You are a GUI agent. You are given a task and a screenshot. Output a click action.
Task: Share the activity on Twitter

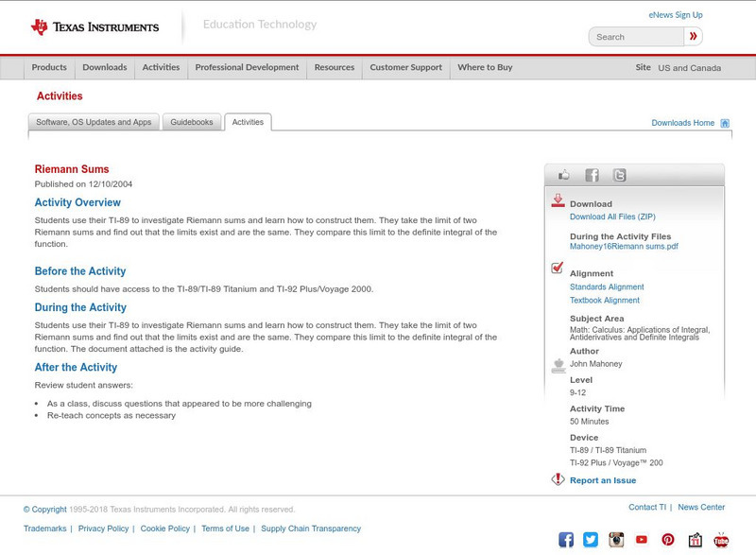(x=619, y=175)
